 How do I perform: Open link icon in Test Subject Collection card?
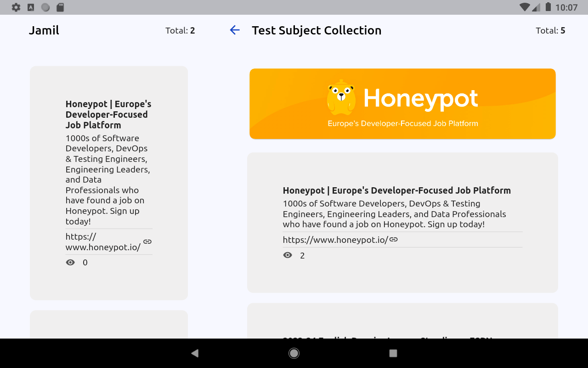pyautogui.click(x=394, y=239)
